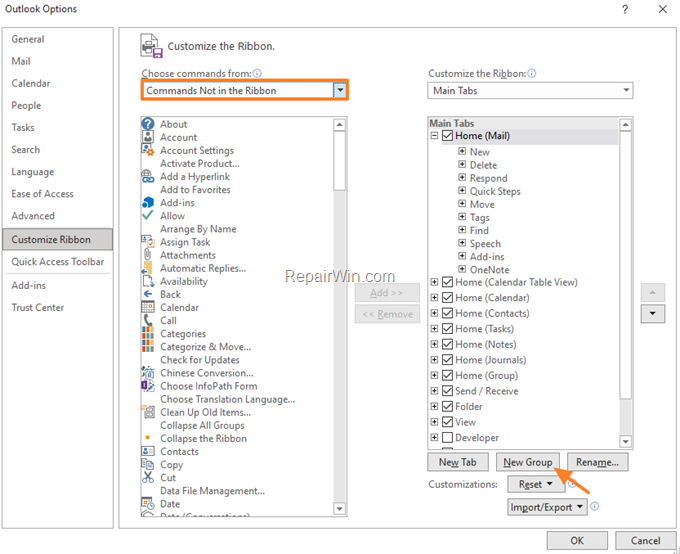The height and width of the screenshot is (554, 680).
Task: Toggle the Home (Tasks) checkbox
Action: 448,329
